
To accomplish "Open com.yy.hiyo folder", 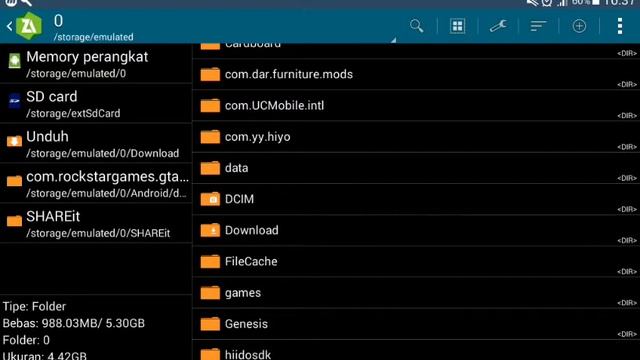I will [416, 137].
